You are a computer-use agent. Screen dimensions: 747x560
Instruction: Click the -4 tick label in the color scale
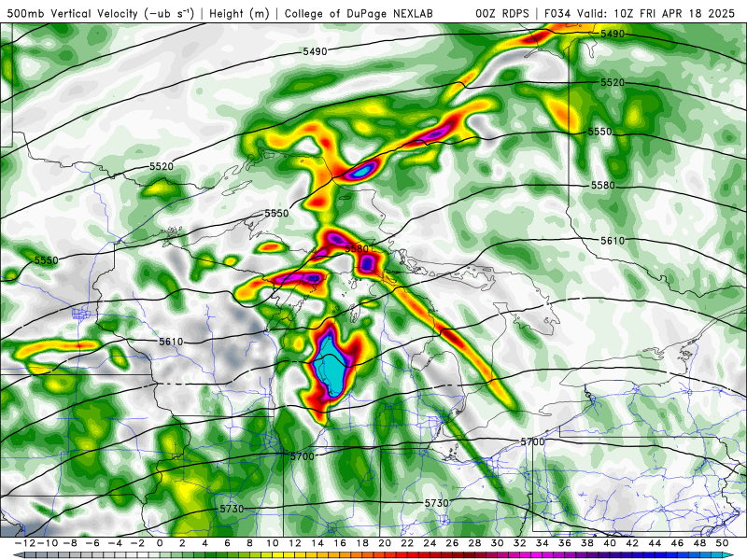[114, 543]
